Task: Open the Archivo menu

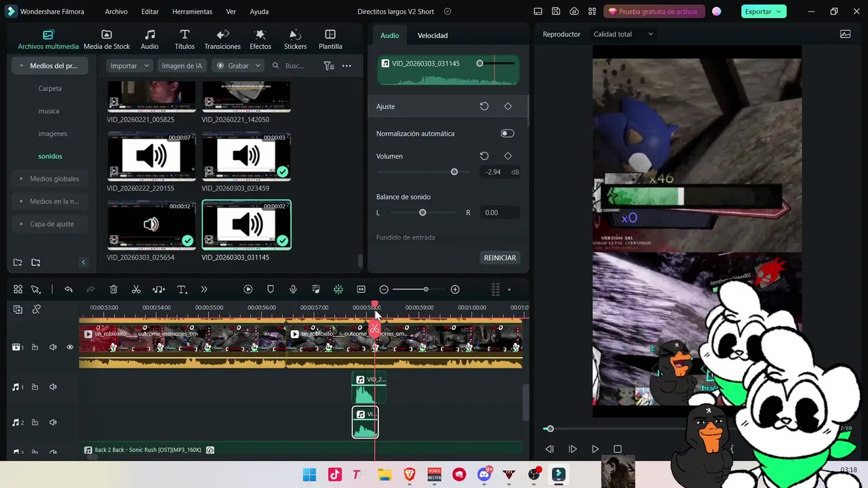Action: [x=116, y=12]
